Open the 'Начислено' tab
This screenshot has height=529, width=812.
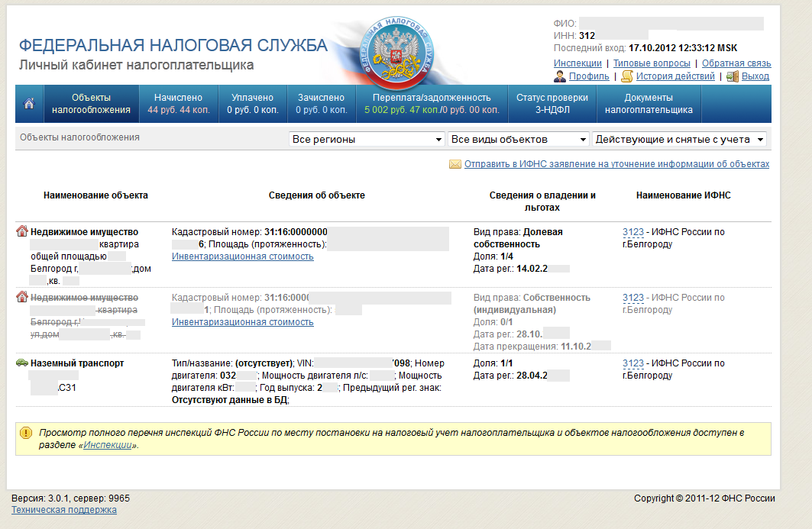[179, 104]
